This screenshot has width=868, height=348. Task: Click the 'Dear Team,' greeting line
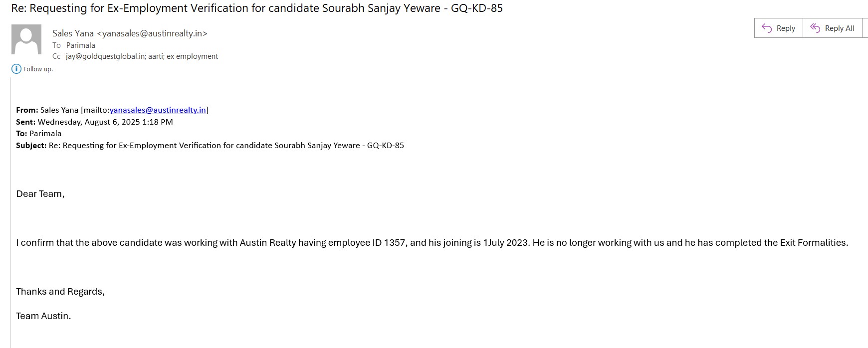40,194
